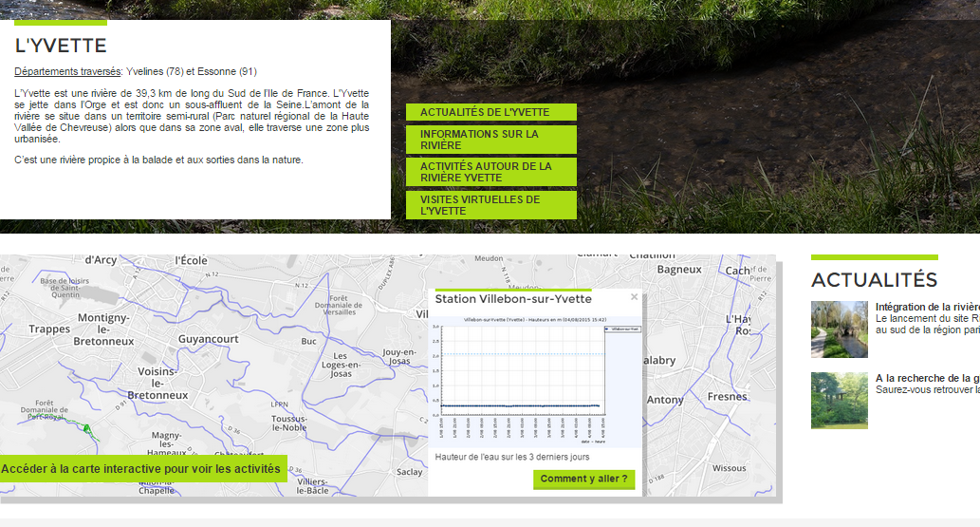The width and height of the screenshot is (980, 527).
Task: Open Actualités de l'Yvette menu item
Action: pos(491,112)
